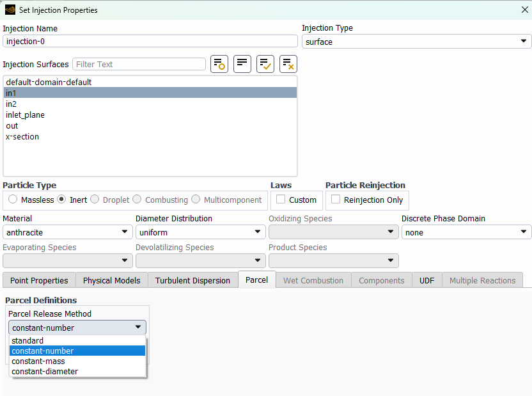The height and width of the screenshot is (396, 532).
Task: Click the plain lines list icon
Action: tap(242, 64)
